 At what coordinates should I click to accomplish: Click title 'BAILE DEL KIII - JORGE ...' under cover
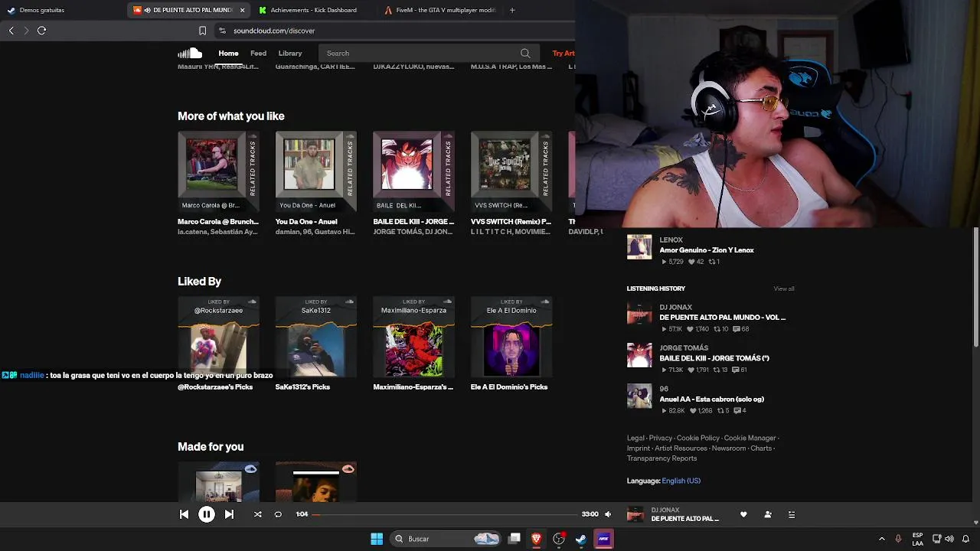coord(413,221)
